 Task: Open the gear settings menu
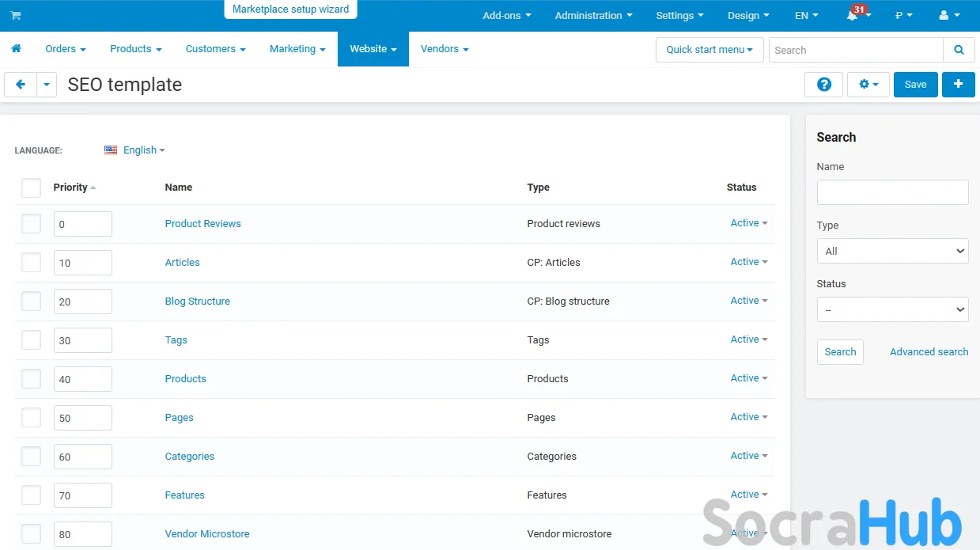click(868, 85)
